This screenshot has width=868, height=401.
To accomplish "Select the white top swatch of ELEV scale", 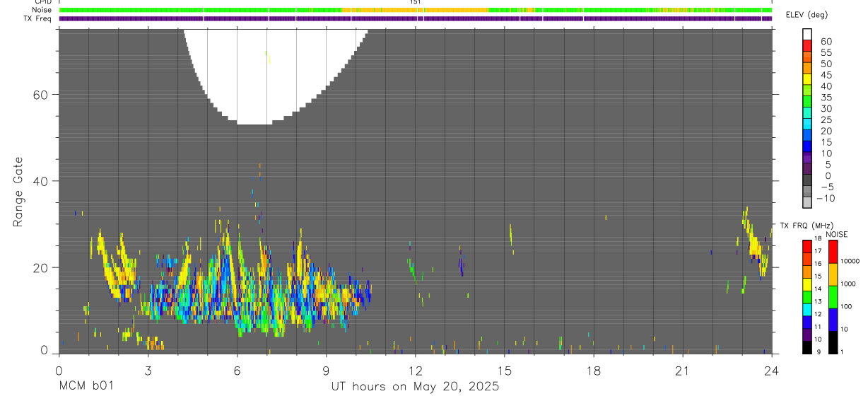I will (807, 35).
